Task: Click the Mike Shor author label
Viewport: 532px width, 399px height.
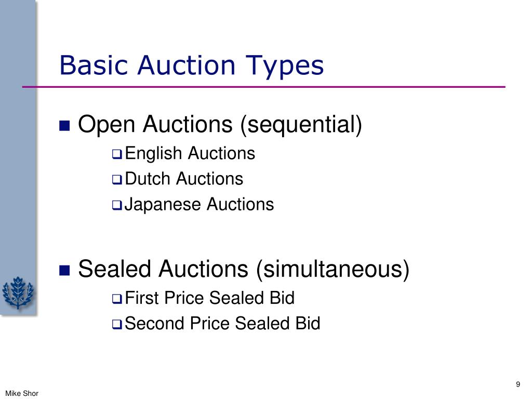Action: pos(22,393)
